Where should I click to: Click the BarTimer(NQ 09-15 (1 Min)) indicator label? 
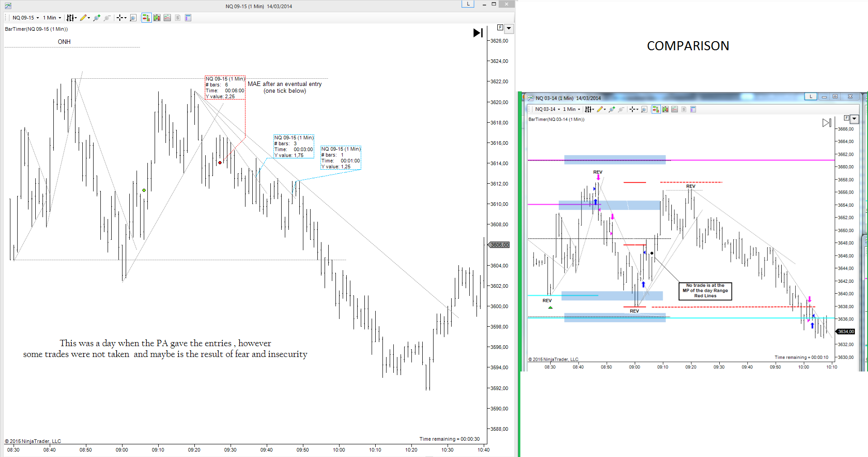pos(36,29)
